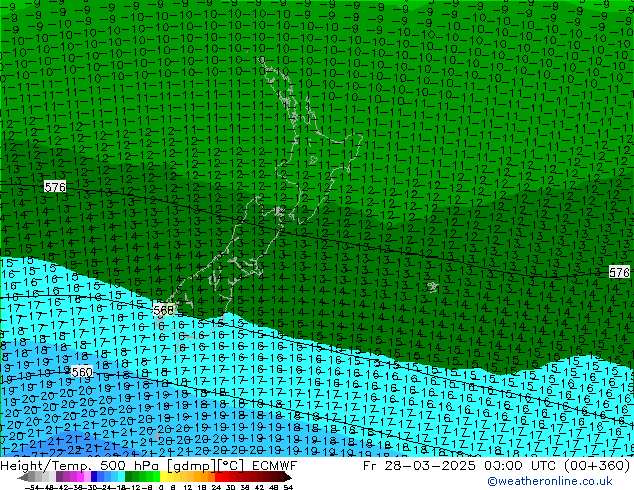This screenshot has width=634, height=490.
Task: Open the weatheronline.co.uk copyright link
Action: pyautogui.click(x=550, y=481)
